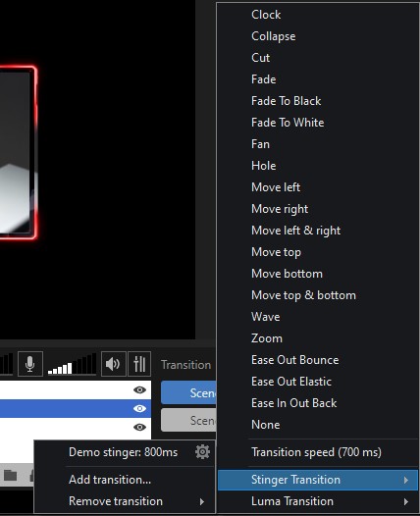
Task: Open Transition speed (700 ms) option
Action: coord(316,452)
